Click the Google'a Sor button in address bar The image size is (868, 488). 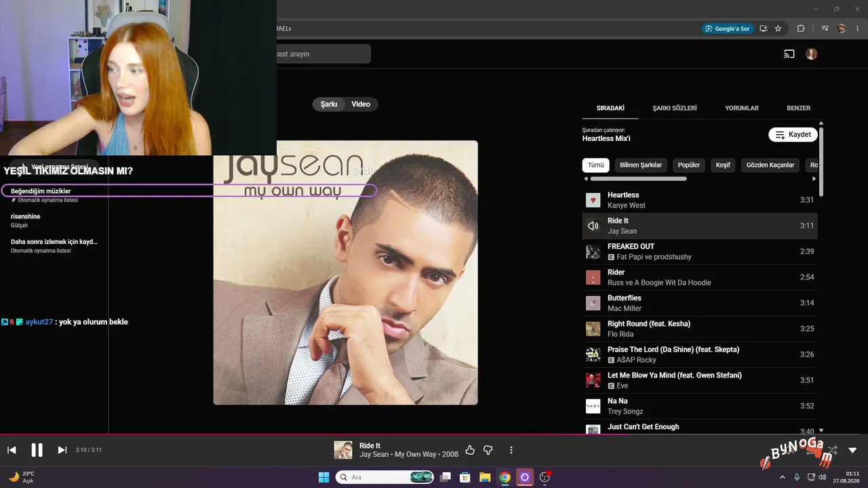click(728, 28)
